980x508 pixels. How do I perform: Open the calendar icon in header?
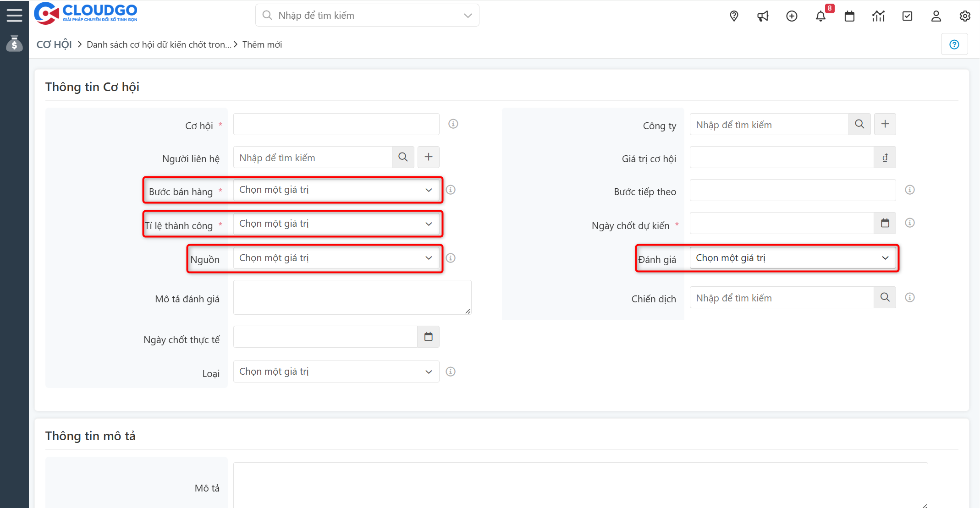click(849, 16)
